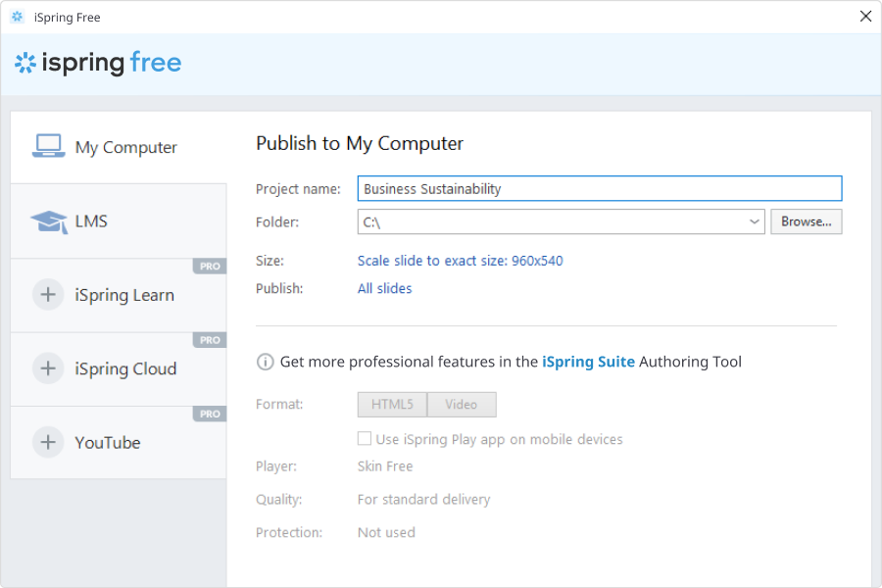This screenshot has width=882, height=588.
Task: Click the iSpring spinner logo icon
Action: coord(24,63)
